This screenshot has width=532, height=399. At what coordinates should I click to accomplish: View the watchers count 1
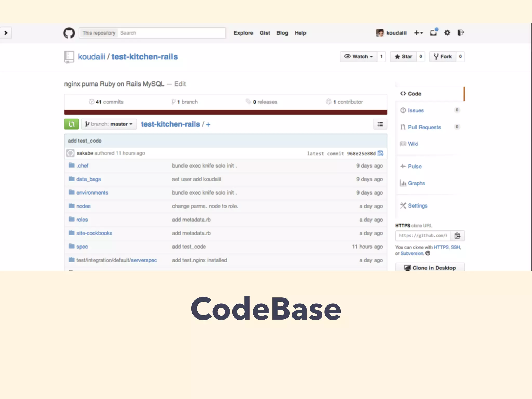click(x=381, y=56)
